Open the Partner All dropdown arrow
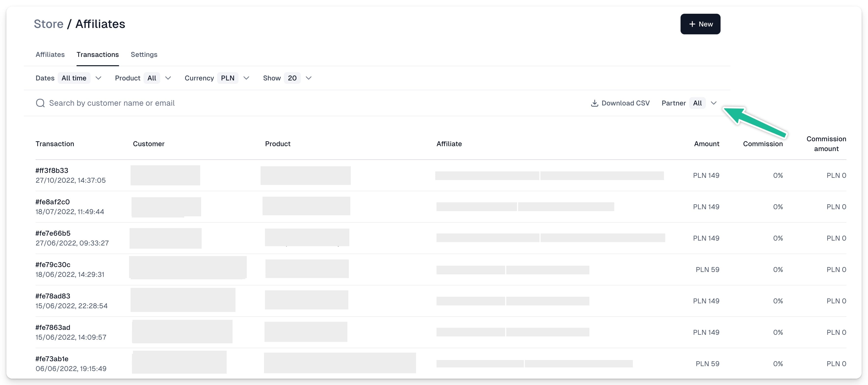This screenshot has height=385, width=868. 713,103
